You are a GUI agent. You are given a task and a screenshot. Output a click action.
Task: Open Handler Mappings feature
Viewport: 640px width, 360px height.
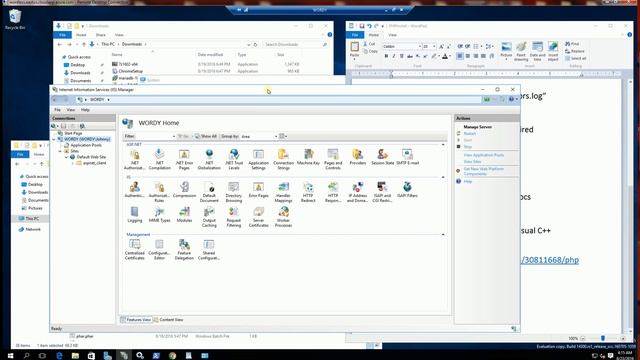tap(283, 192)
